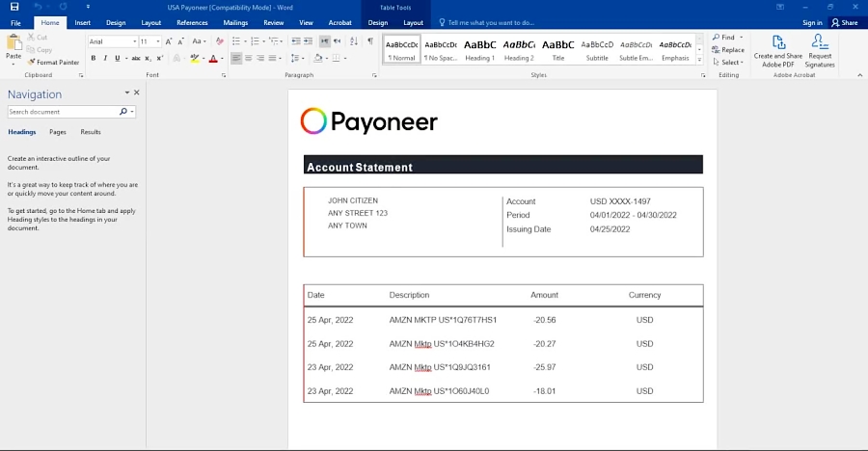Screen dimensions: 868x451
Task: Increase paragraph indent
Action: (x=309, y=41)
